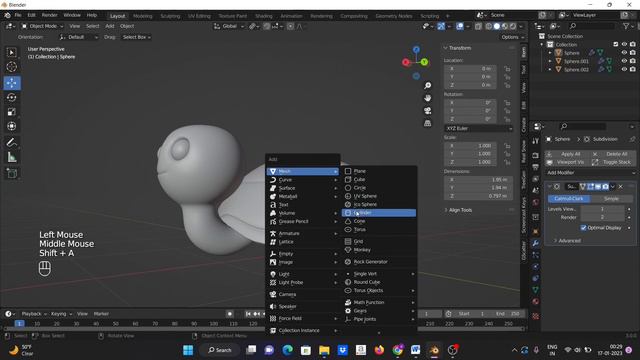Toggle camera view icon in viewport
Image resolution: width=640 pixels, height=360 pixels.
(427, 111)
